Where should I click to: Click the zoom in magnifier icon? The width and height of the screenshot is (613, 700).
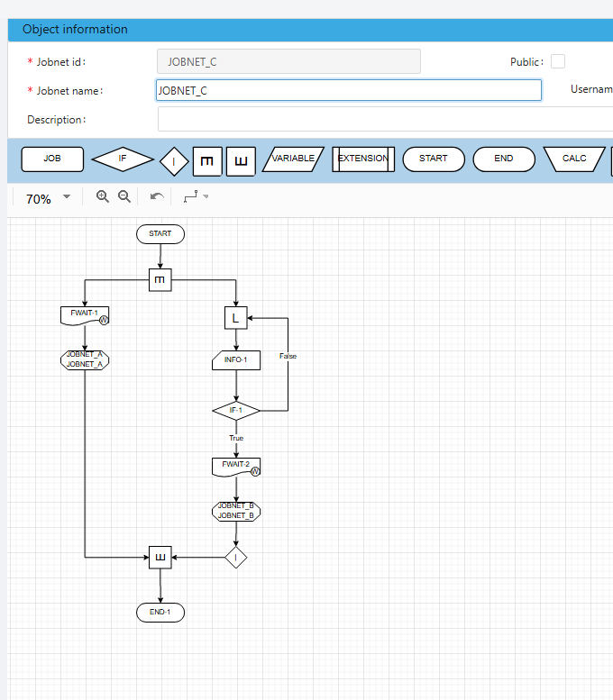[x=103, y=197]
